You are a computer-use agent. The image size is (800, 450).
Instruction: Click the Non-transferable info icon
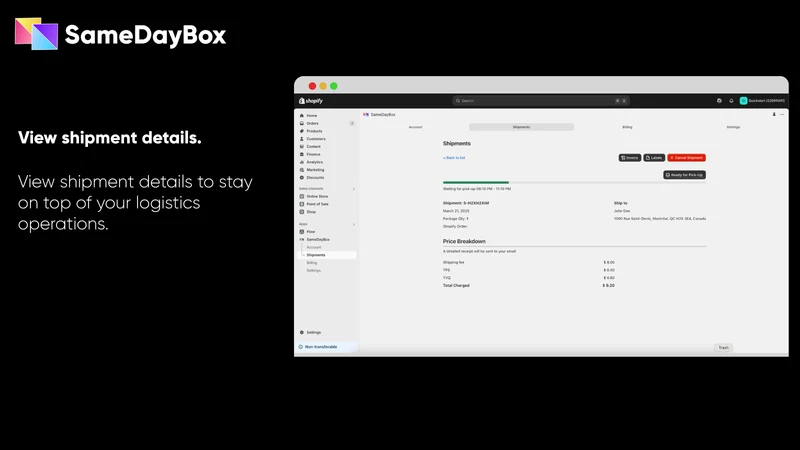tap(301, 347)
